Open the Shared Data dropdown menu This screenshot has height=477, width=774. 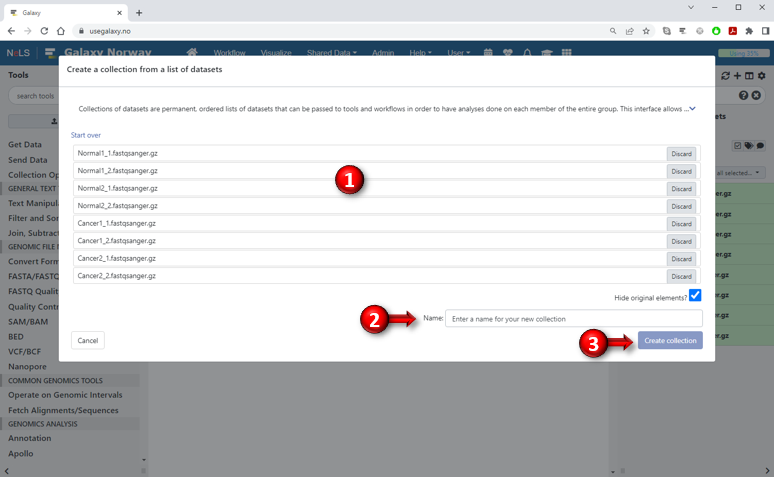point(334,52)
